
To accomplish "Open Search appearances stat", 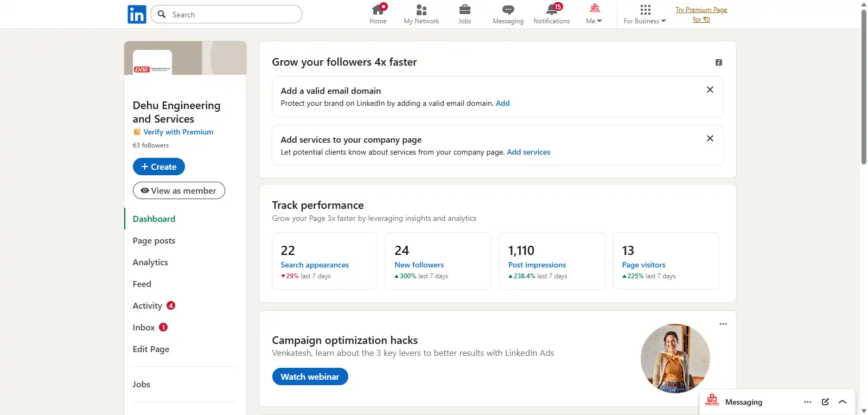I will 324,261.
